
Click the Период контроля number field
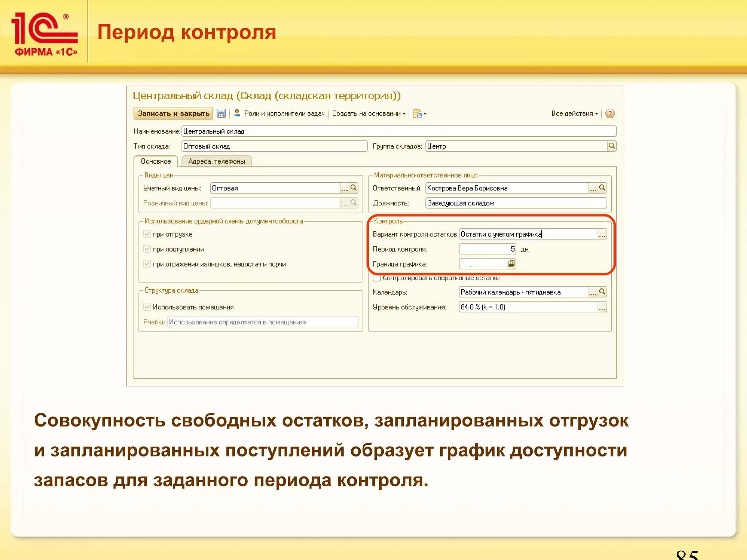pos(487,249)
